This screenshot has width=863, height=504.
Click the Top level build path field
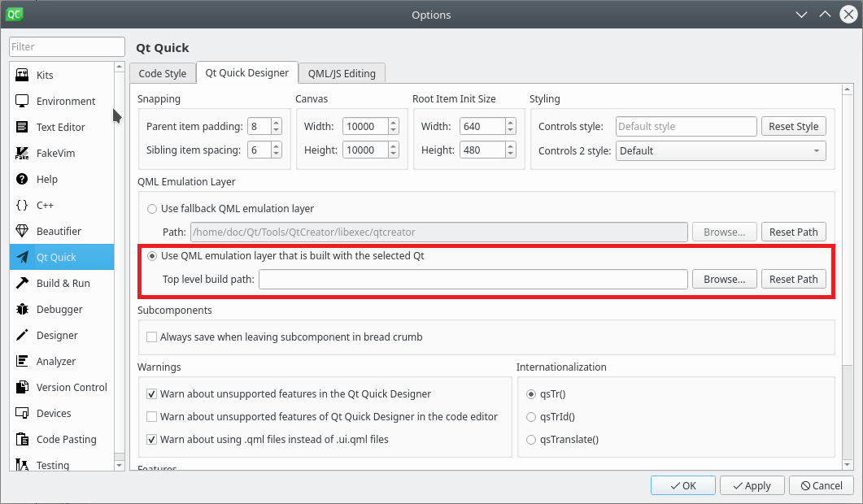pos(473,280)
